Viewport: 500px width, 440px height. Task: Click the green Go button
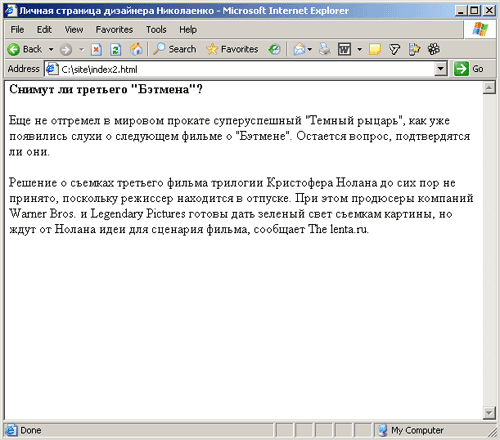pos(469,69)
